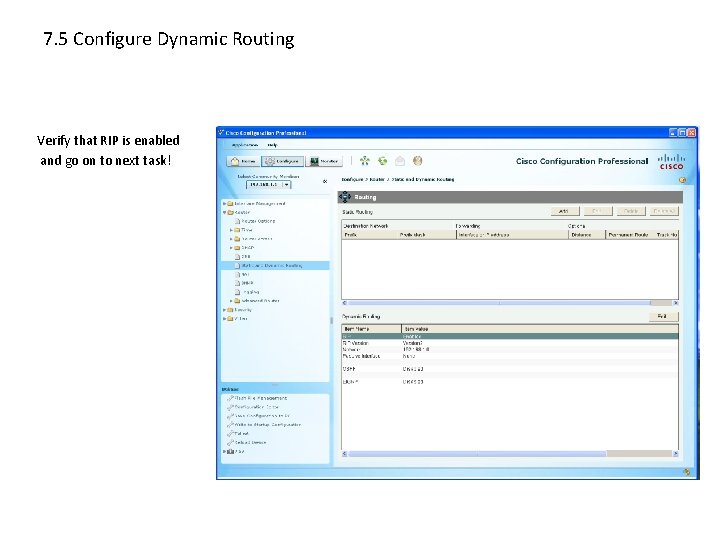Screen dimensions: 720x540
Task: Expand the last Utilities item below Reload Device
Action: tap(224, 451)
